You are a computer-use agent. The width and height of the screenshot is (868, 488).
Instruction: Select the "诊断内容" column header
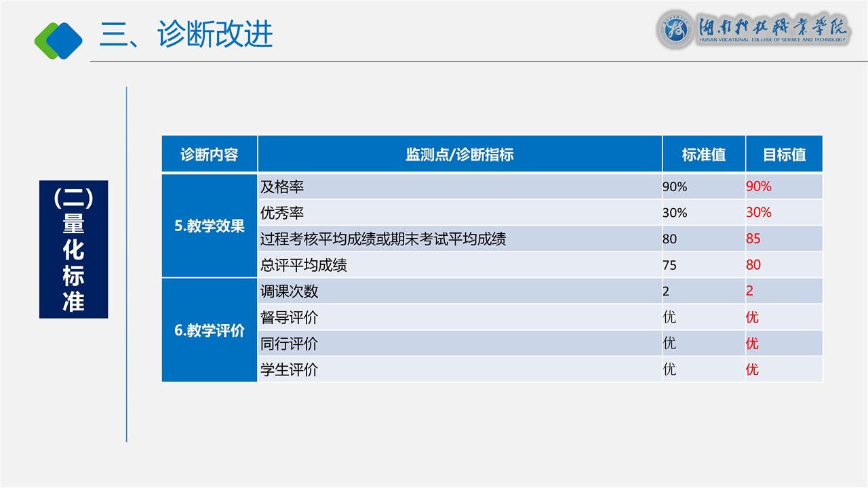pos(210,155)
